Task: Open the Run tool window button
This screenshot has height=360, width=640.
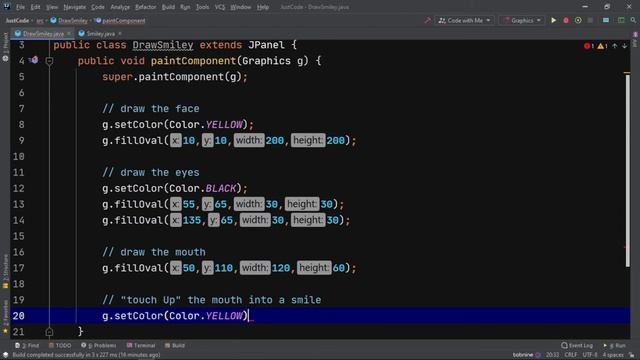Action: (x=614, y=345)
